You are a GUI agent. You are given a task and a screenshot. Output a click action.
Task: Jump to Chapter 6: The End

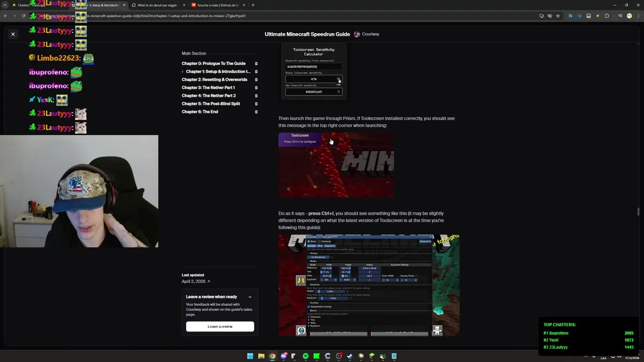click(x=200, y=112)
